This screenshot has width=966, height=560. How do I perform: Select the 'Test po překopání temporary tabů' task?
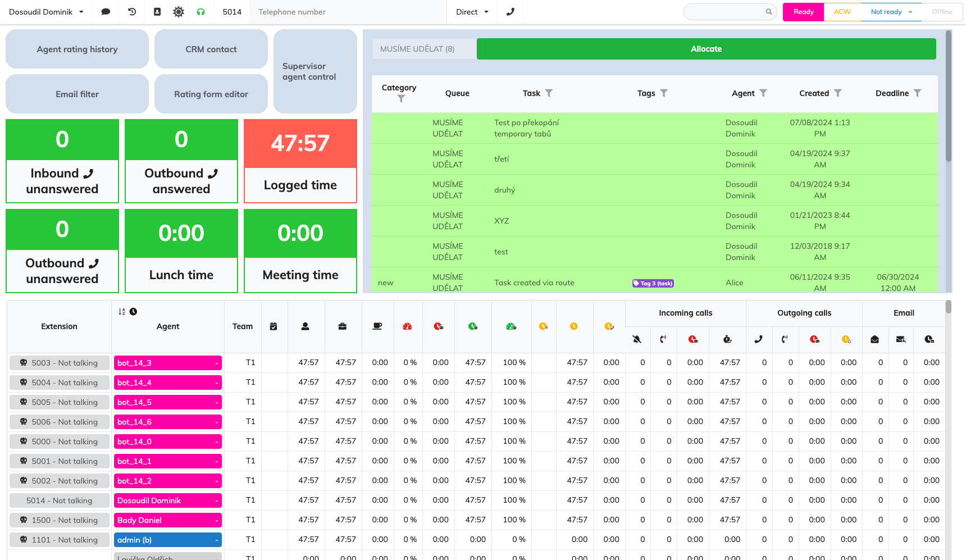point(655,128)
